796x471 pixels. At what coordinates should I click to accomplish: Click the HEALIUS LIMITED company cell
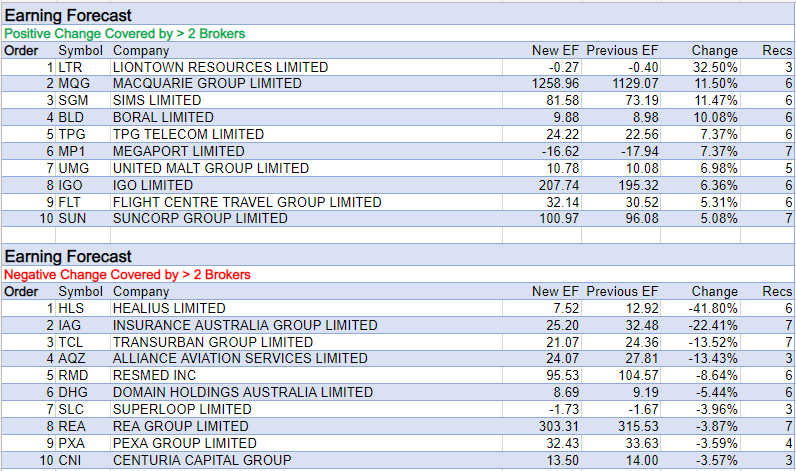coord(169,308)
